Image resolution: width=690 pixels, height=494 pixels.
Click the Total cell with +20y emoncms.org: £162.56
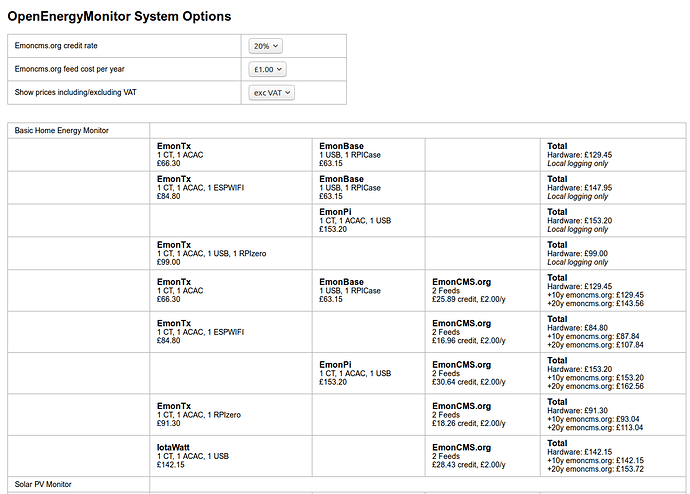tap(613, 373)
